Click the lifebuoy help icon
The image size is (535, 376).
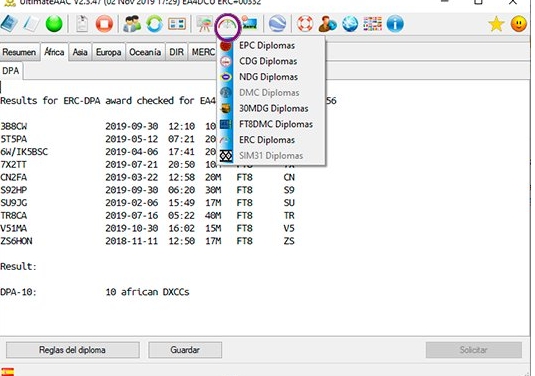pos(305,24)
